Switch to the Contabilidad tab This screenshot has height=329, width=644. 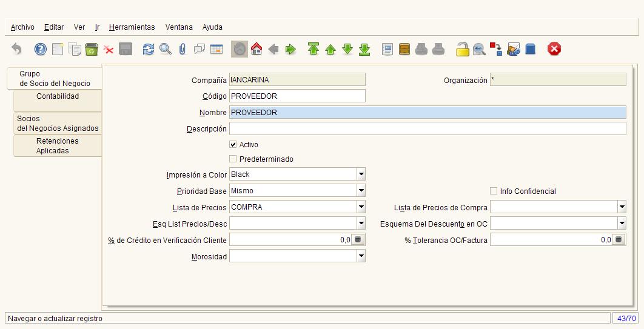click(58, 101)
